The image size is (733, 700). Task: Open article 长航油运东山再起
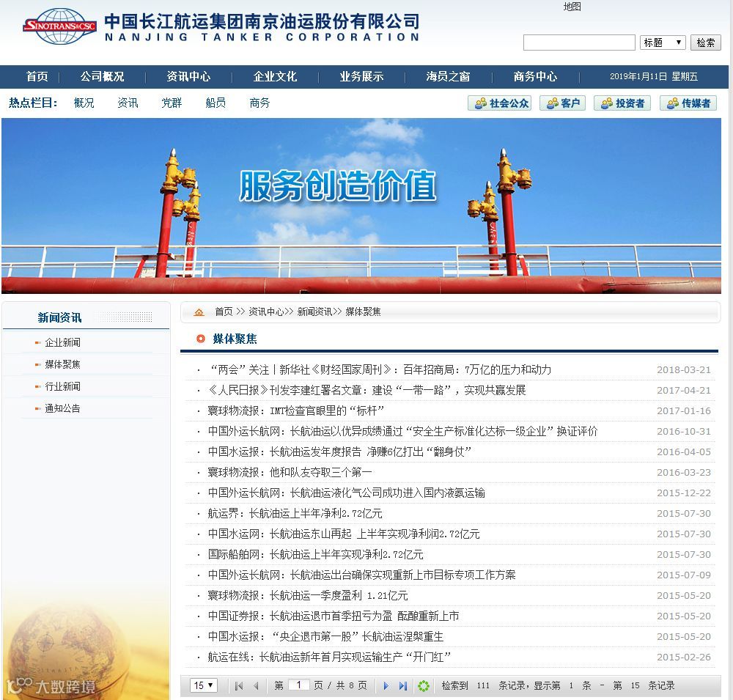[x=344, y=534]
